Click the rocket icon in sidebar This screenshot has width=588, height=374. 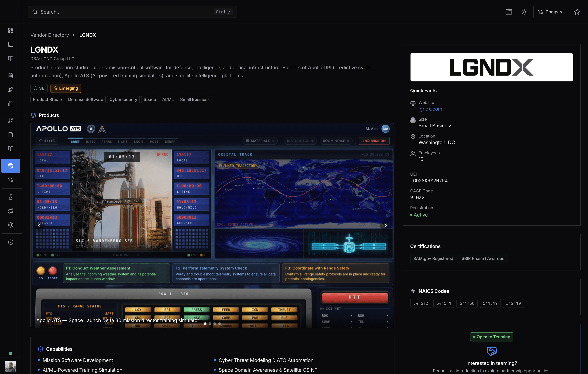[10, 89]
